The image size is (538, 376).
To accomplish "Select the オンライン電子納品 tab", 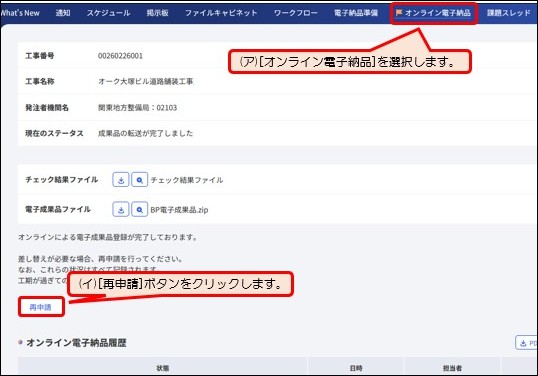I will coord(434,13).
